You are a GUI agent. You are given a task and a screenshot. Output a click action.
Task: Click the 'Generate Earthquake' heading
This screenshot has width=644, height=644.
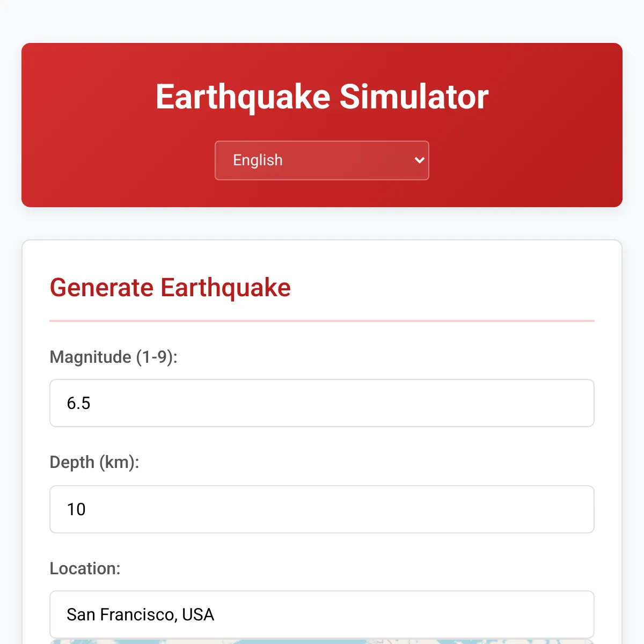click(x=170, y=288)
